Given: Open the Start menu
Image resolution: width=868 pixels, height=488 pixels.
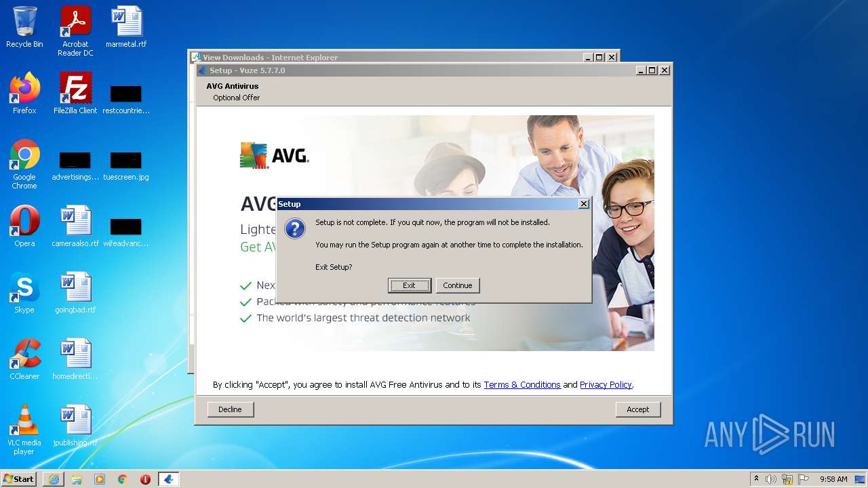Looking at the screenshot, I should pos(19,479).
